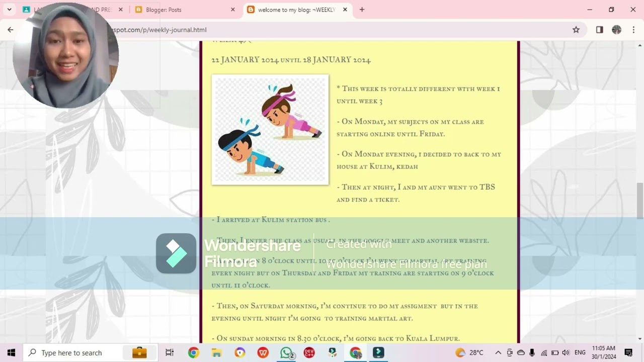This screenshot has width=644, height=362.
Task: Click the 'Type here to search' box
Action: coord(91,352)
